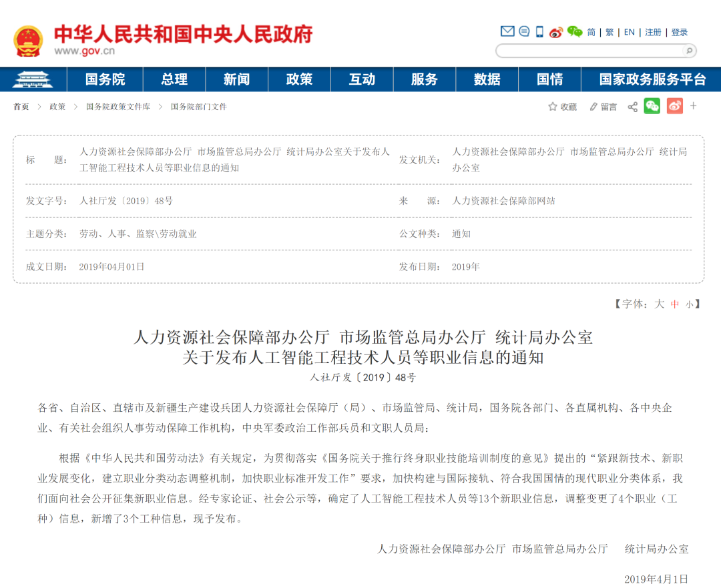The image size is (721, 588).
Task: Click the envelope mail icon in header
Action: (x=507, y=31)
